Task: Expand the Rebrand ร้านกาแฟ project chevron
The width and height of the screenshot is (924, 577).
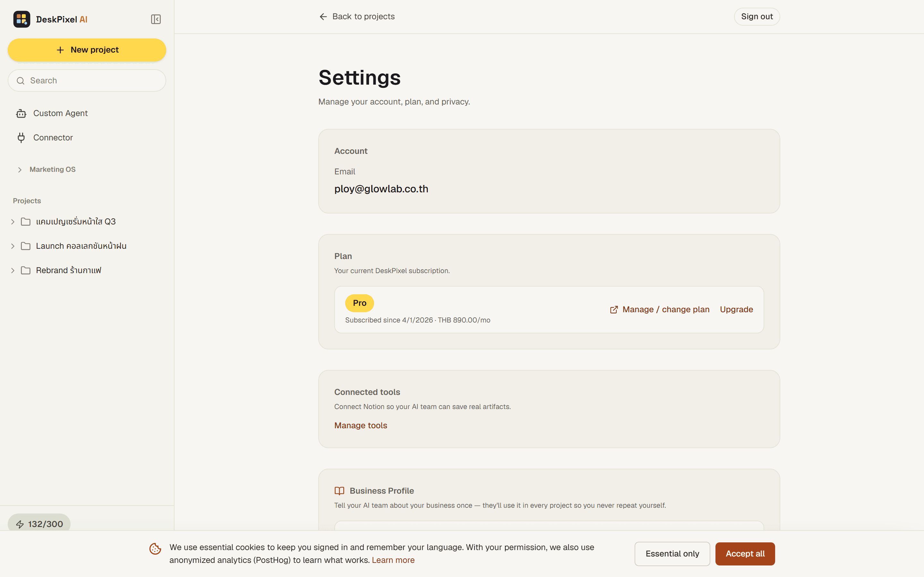Action: pyautogui.click(x=13, y=271)
